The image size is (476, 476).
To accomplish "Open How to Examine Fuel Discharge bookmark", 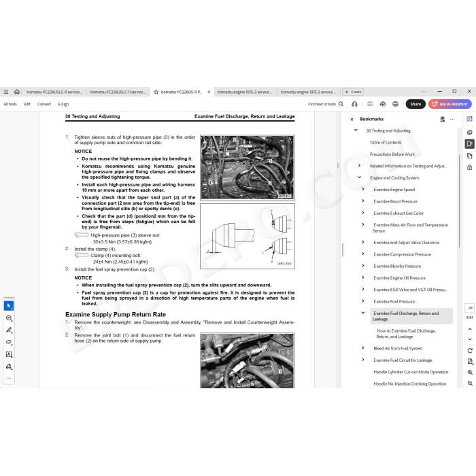I will (x=406, y=334).
